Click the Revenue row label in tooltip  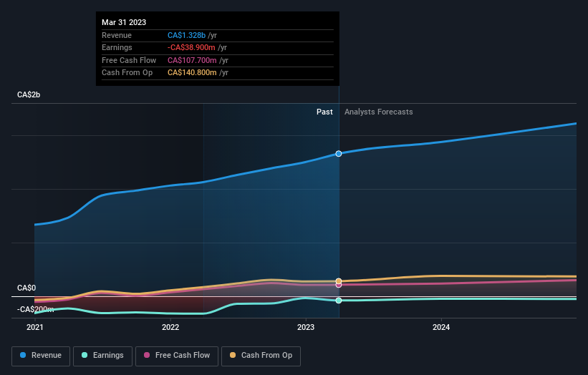pyautogui.click(x=117, y=35)
